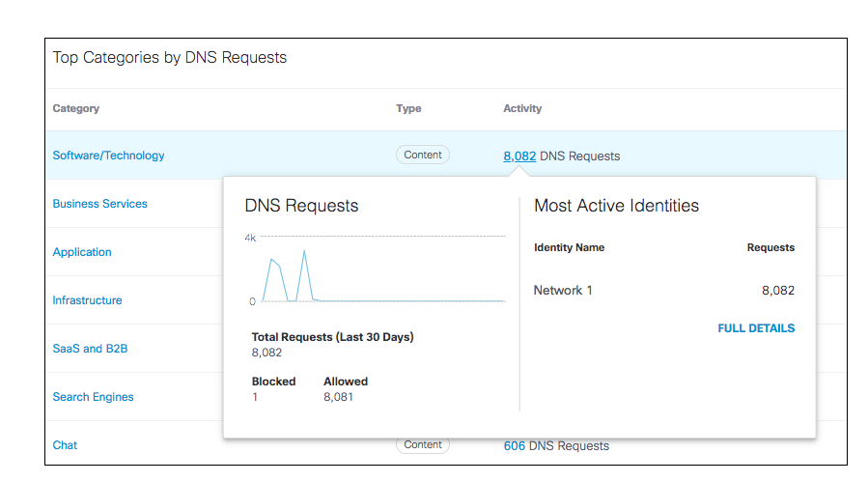
Task: Click the Blocked count value 1
Action: click(255, 397)
